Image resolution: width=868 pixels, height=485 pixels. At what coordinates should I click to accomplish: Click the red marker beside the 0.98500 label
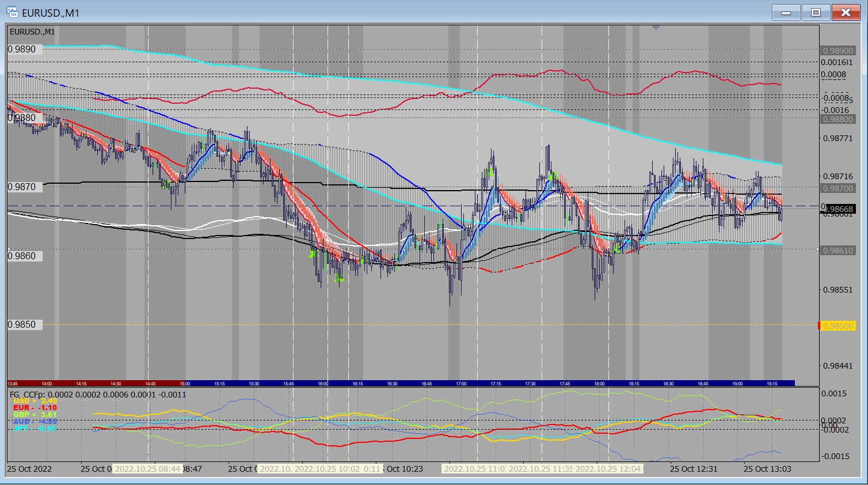tap(820, 326)
